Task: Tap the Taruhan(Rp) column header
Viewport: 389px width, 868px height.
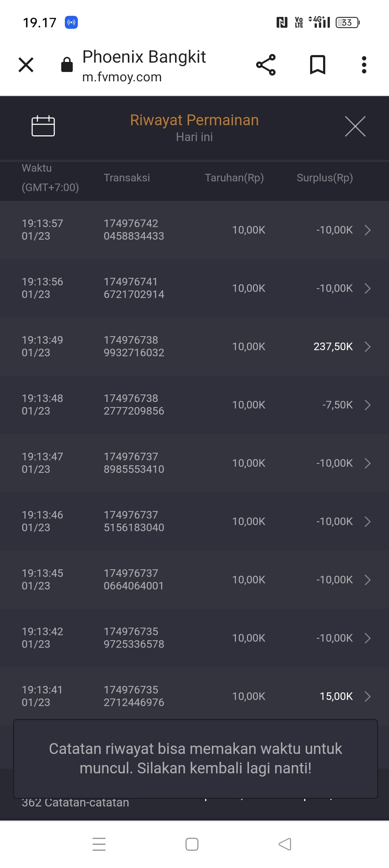Action: 234,178
